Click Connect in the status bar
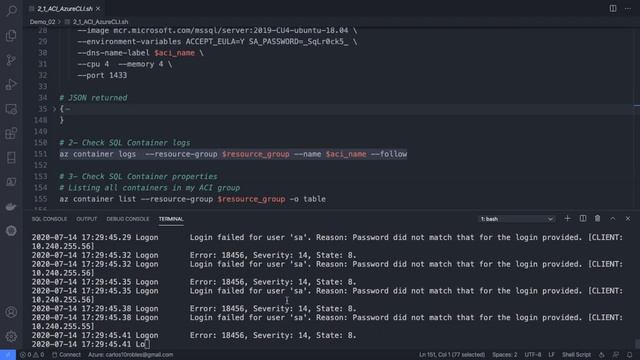This screenshot has height=360, width=640. click(67, 355)
